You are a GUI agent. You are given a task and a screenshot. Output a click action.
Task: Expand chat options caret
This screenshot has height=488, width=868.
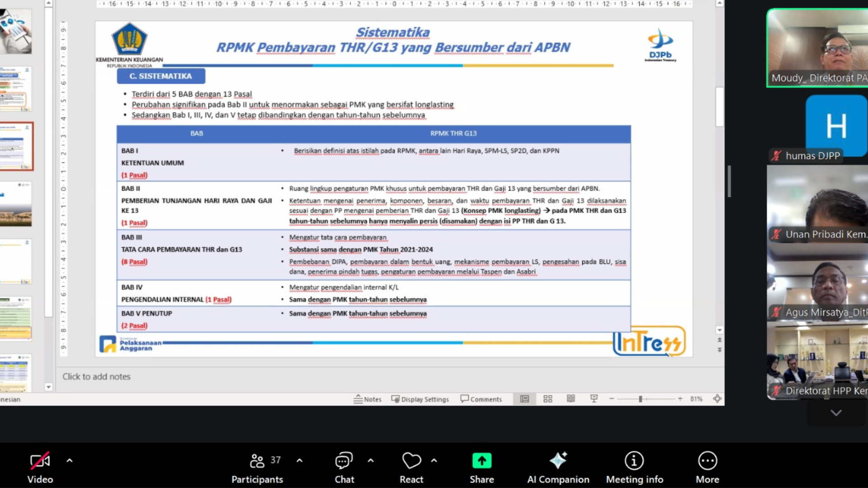tap(371, 461)
